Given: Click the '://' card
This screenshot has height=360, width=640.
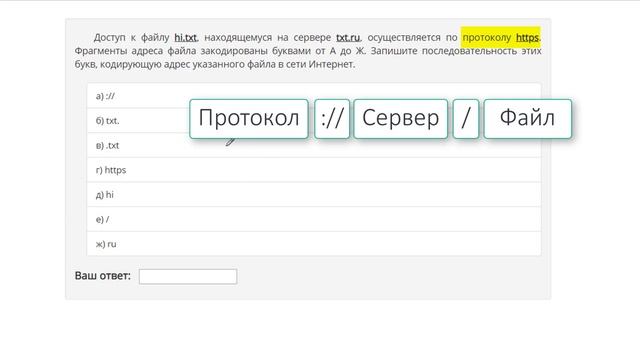Looking at the screenshot, I should (x=332, y=118).
